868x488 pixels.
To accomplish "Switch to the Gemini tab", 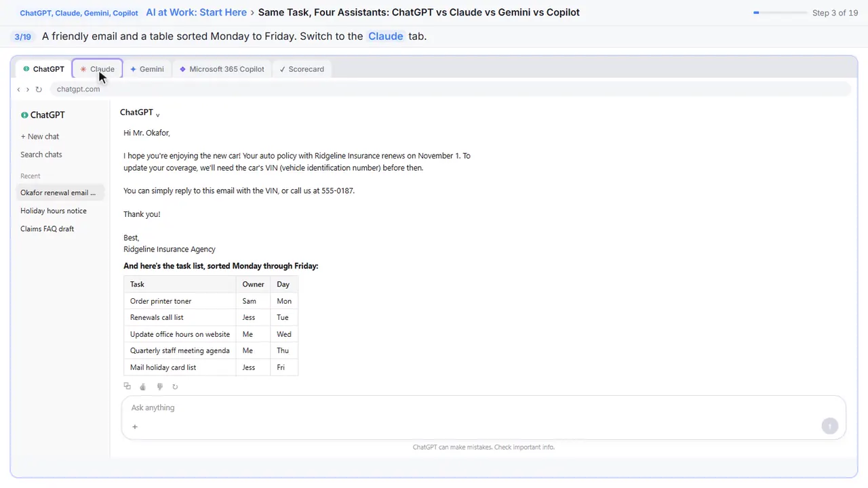I will (147, 69).
